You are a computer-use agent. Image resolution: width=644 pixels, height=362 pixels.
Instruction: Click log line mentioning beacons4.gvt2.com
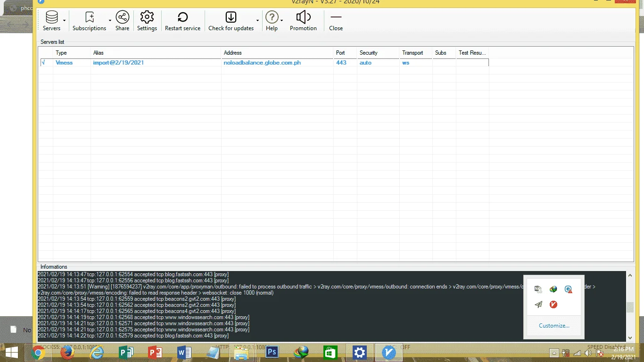(137, 311)
